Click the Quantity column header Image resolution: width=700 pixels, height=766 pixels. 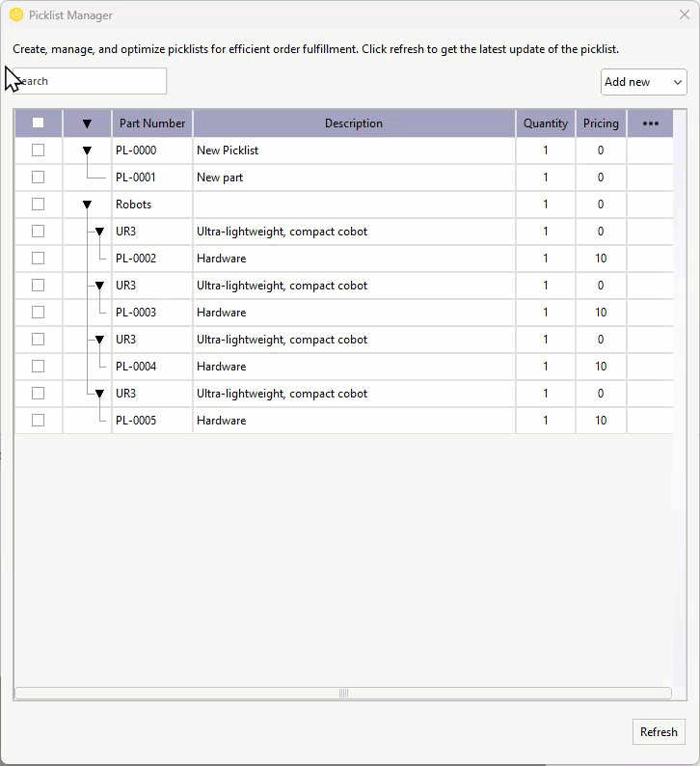(x=546, y=123)
